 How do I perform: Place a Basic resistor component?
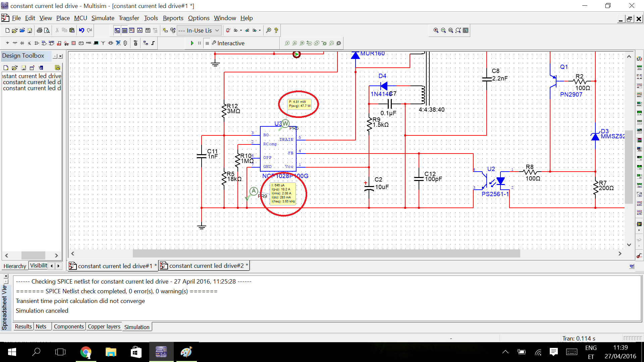[15, 43]
